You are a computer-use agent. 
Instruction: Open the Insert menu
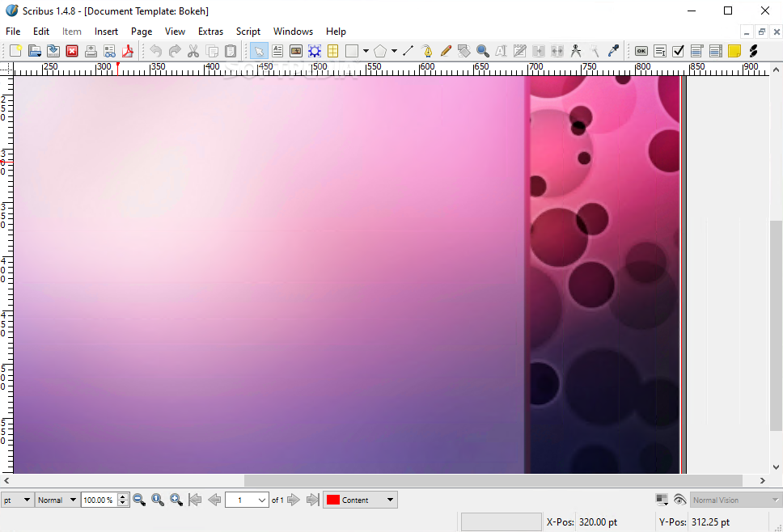click(x=106, y=32)
